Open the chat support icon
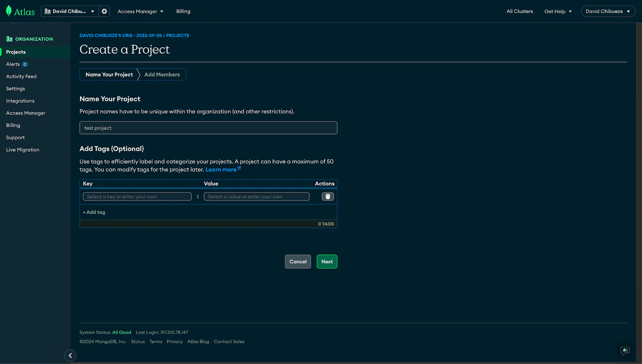Viewport: 642px width, 364px height. coord(625,350)
